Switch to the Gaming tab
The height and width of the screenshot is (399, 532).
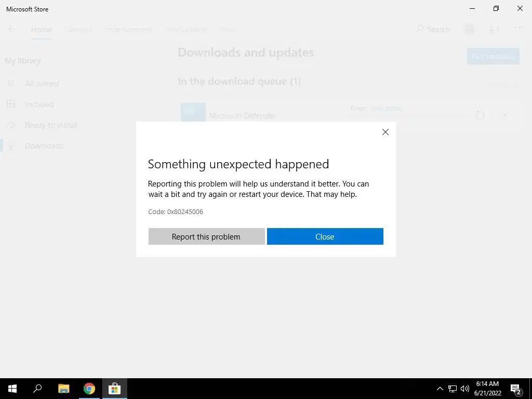click(78, 30)
